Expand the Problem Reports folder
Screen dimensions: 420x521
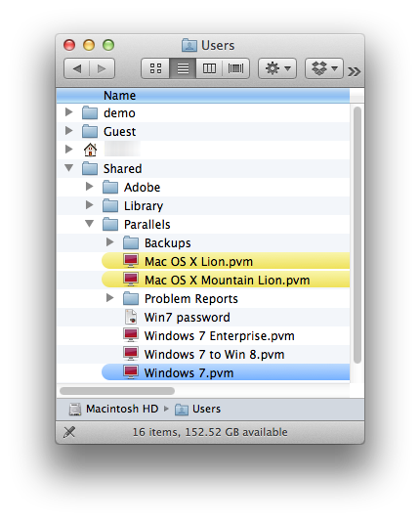pyautogui.click(x=110, y=298)
